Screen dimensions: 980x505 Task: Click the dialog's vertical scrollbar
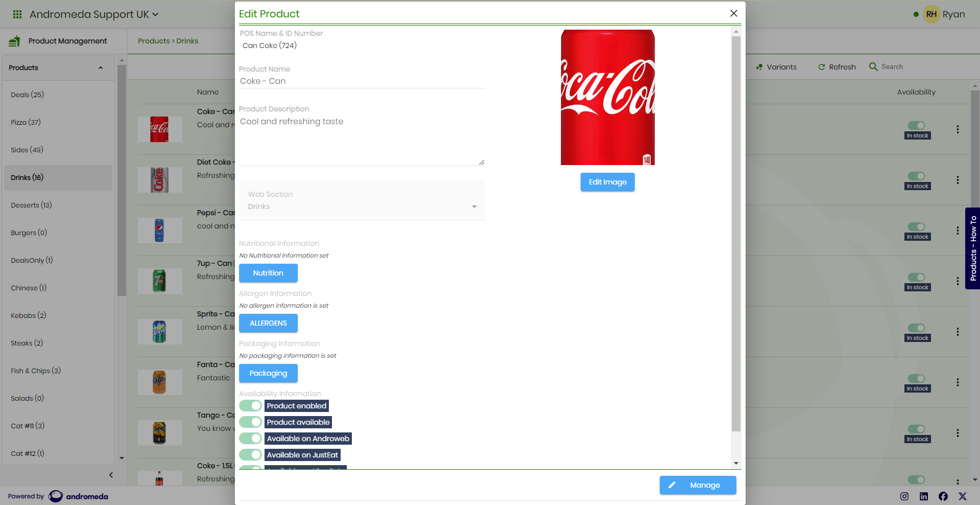tap(736, 234)
